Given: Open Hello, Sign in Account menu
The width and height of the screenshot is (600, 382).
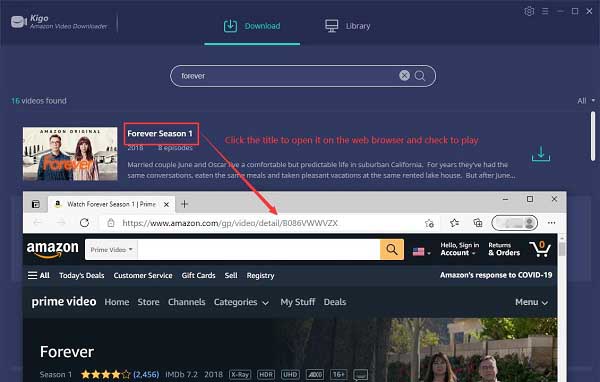Looking at the screenshot, I should 459,249.
